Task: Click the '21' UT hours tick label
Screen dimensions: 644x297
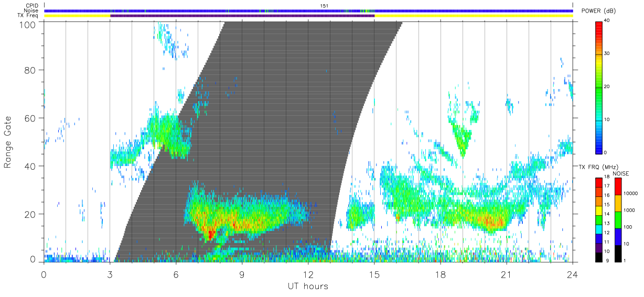Action: point(507,274)
